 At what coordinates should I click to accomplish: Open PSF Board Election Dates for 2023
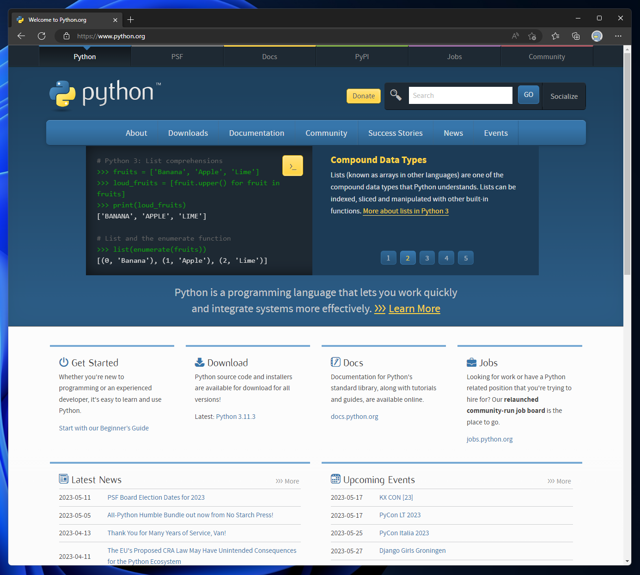[x=156, y=497]
